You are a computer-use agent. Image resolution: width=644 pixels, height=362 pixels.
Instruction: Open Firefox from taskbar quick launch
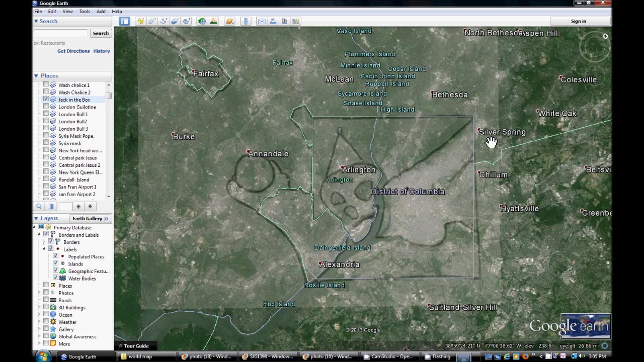tap(525, 356)
